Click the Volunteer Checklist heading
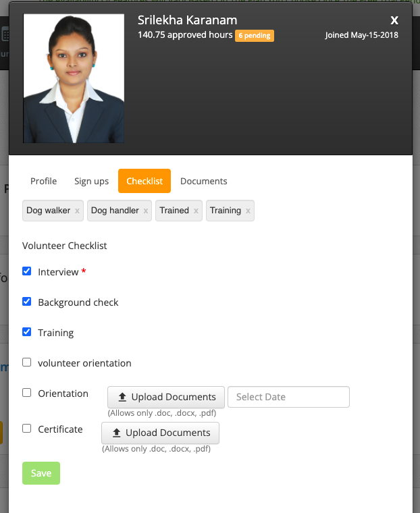The image size is (420, 513). coord(65,246)
